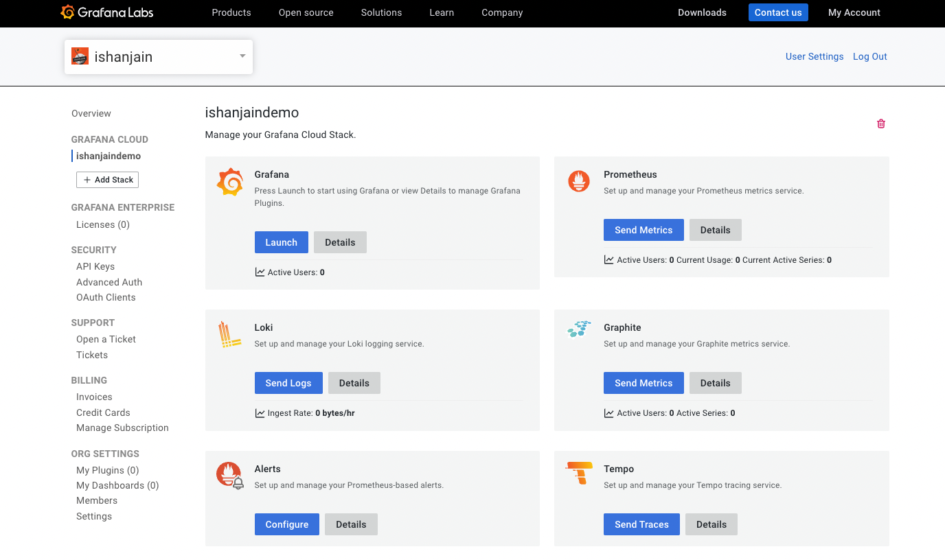The width and height of the screenshot is (945, 560).
Task: Click the Grafana swirl icon in card
Action: point(230,182)
